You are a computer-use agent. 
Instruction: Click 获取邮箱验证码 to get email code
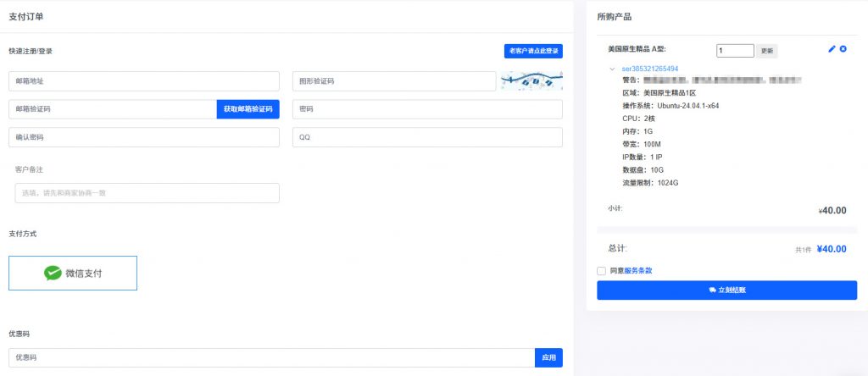point(248,109)
